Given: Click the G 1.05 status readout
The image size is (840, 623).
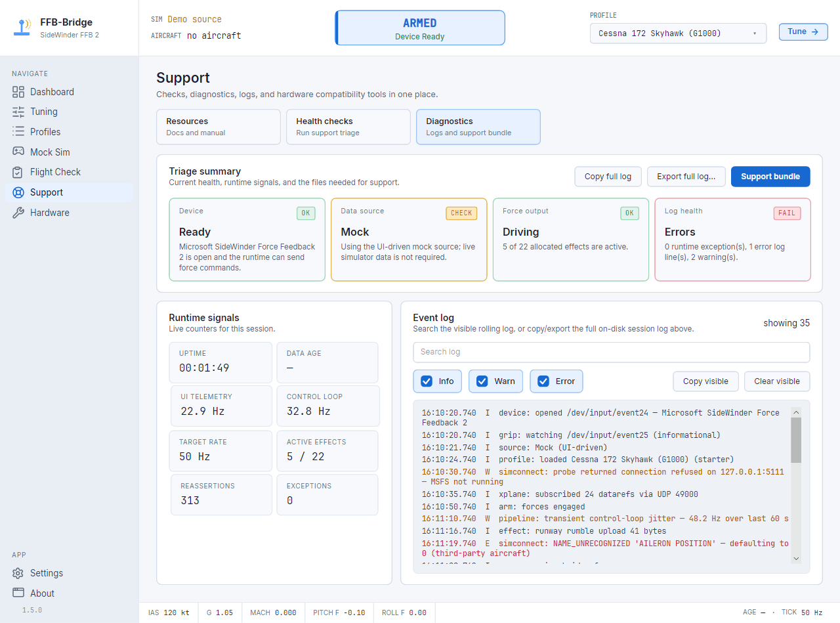Looking at the screenshot, I should (220, 612).
